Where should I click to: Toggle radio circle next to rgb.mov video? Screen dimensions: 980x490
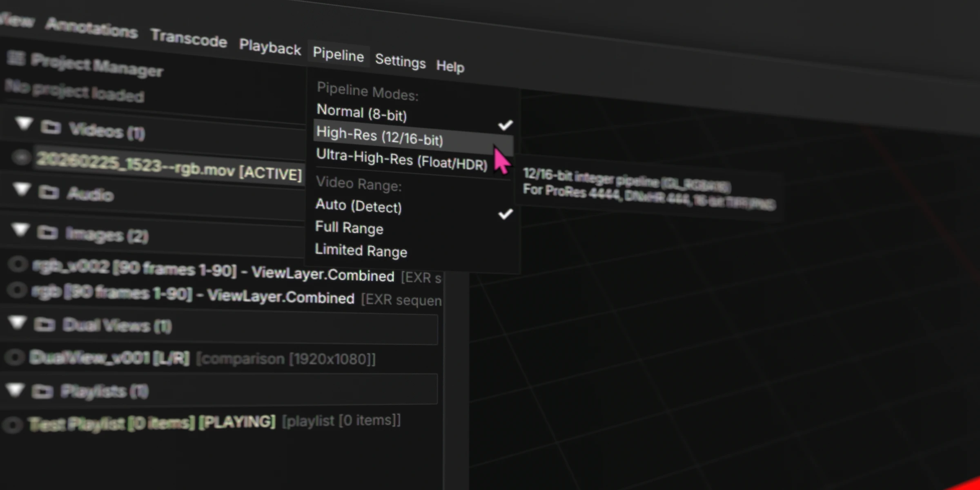21,157
